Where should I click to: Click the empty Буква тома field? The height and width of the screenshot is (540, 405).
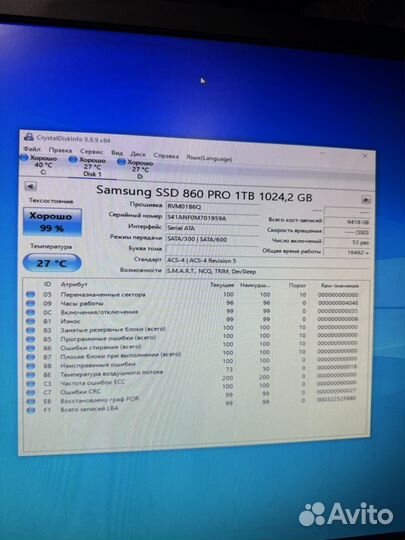click(x=212, y=250)
